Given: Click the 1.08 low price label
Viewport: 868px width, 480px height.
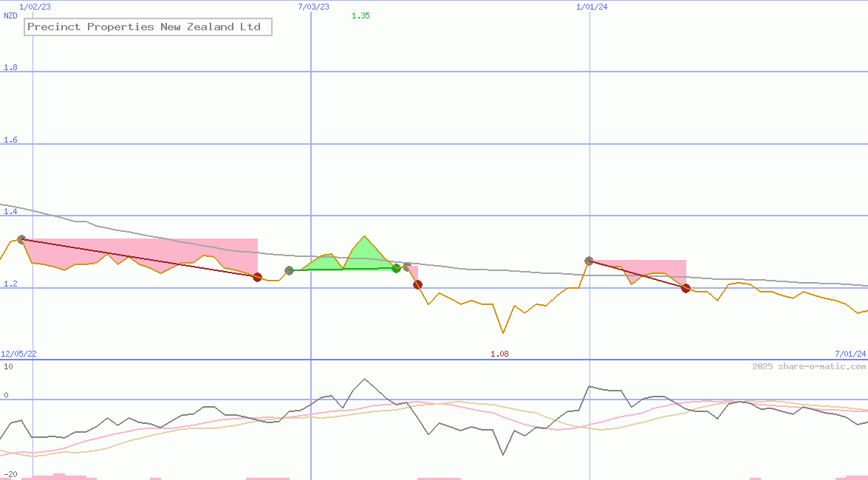Looking at the screenshot, I should [500, 354].
